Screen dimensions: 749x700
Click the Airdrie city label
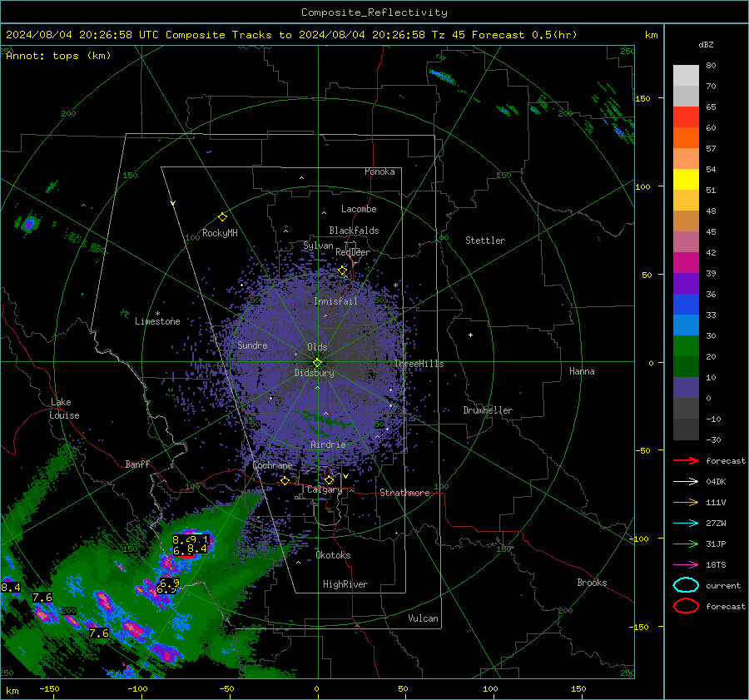click(328, 444)
